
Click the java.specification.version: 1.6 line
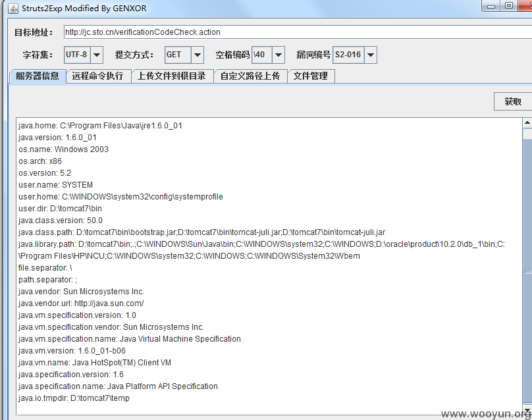[71, 375]
